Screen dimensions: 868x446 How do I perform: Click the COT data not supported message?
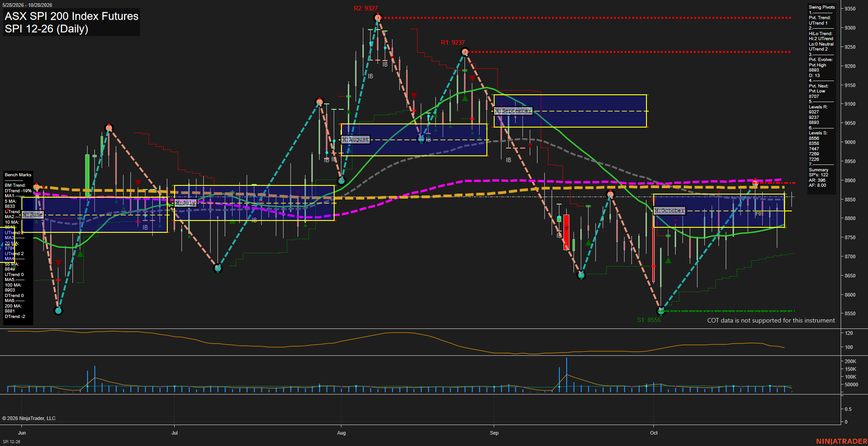coord(771,320)
